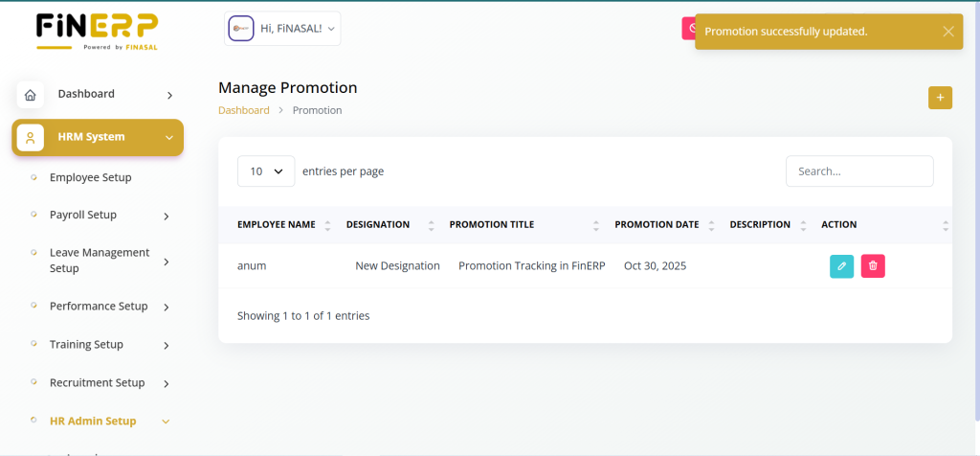Open Employee Setup menu item

tap(90, 177)
